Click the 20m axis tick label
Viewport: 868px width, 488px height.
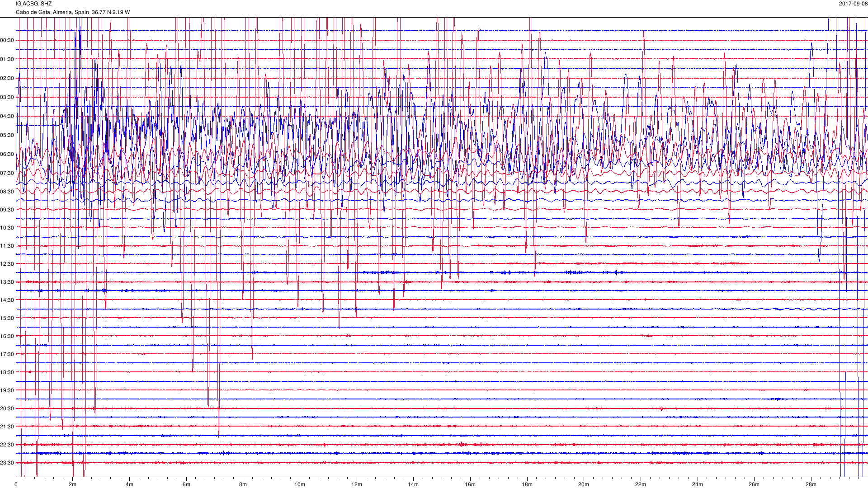point(584,484)
